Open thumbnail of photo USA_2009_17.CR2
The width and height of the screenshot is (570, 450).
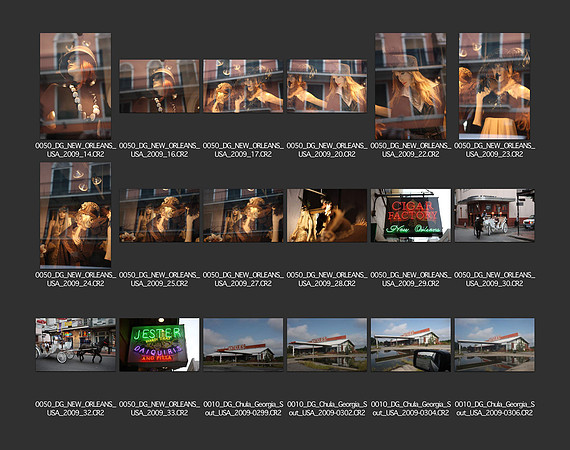243,86
